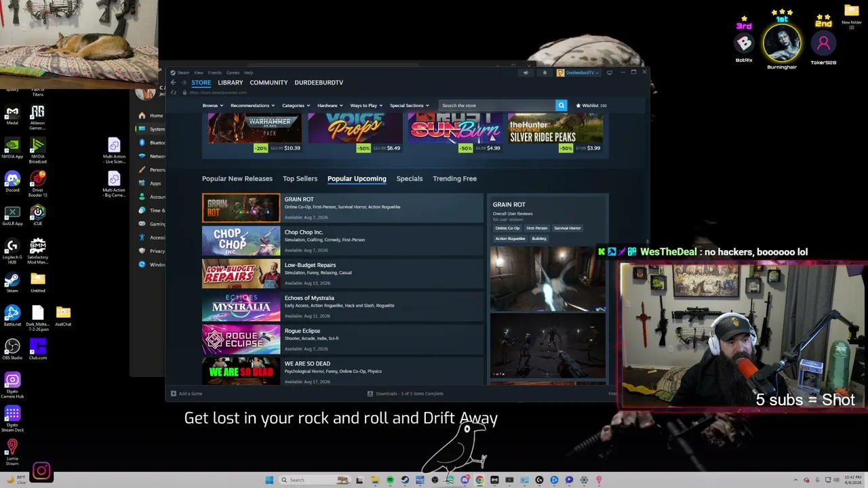Image resolution: width=868 pixels, height=488 pixels.
Task: Select the AxelChat folder on the desktop
Action: pos(63,315)
